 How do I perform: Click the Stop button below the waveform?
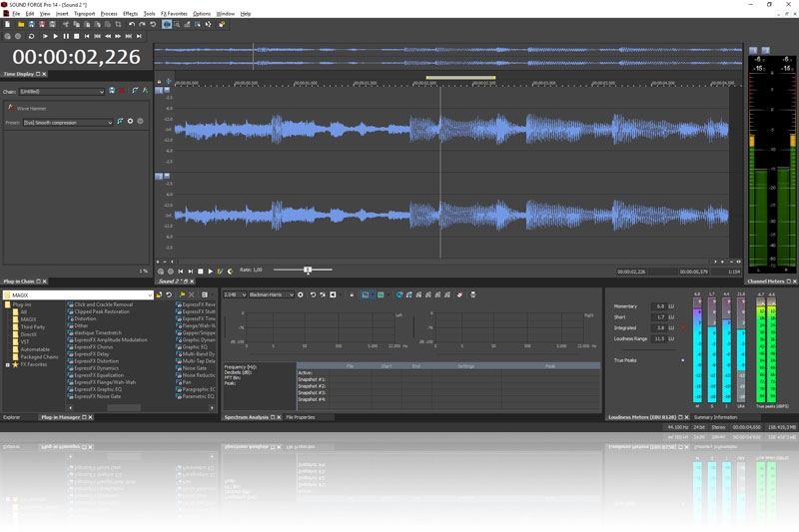(200, 270)
